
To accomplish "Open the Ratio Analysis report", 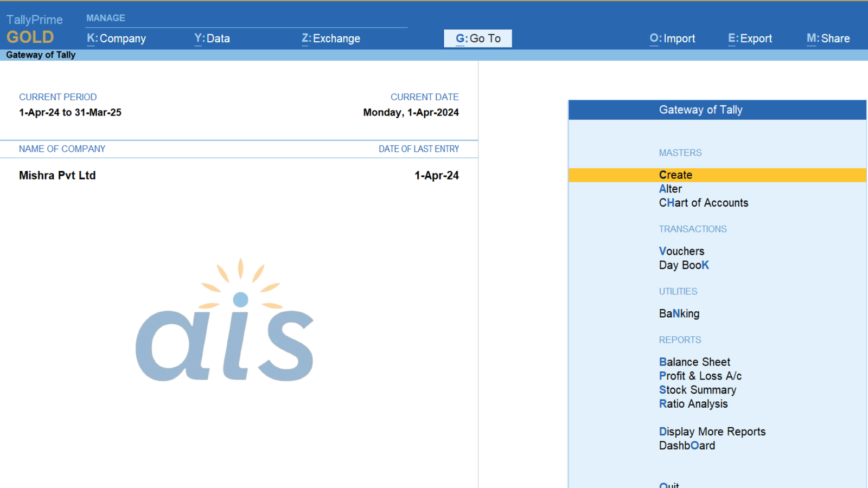I will [x=693, y=404].
